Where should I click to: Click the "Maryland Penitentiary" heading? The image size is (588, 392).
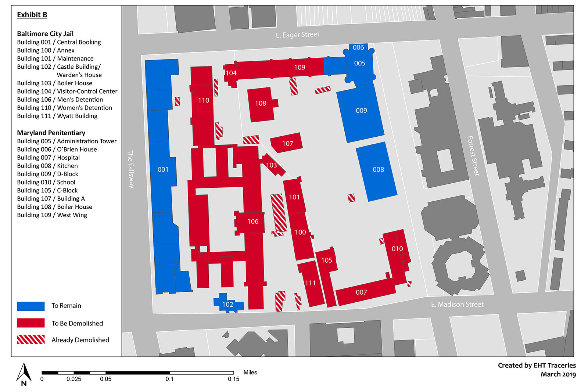tap(51, 133)
